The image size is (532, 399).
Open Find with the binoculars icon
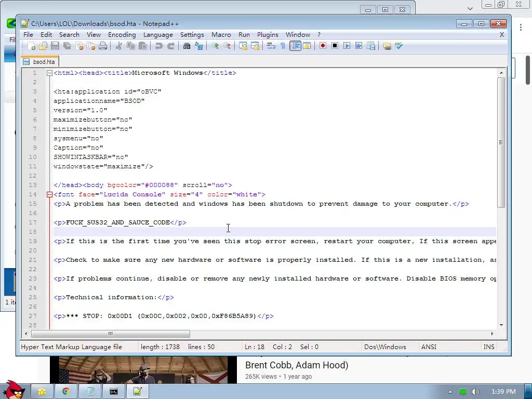click(x=187, y=46)
